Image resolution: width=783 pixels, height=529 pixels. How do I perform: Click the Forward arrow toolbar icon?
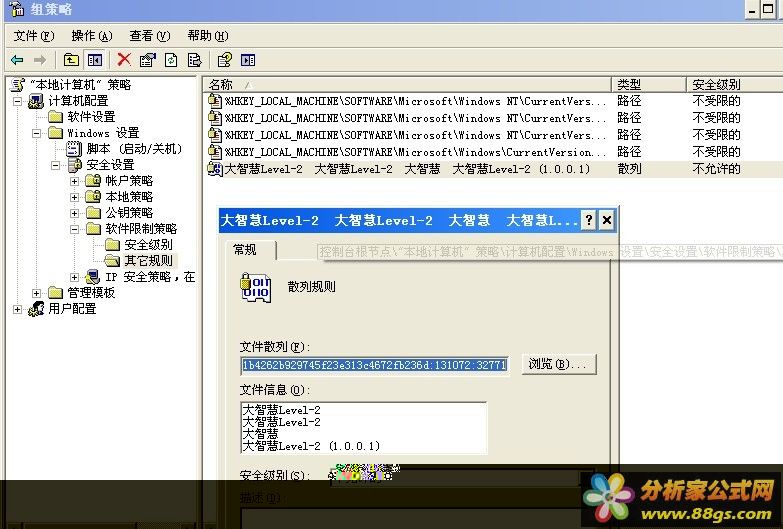[x=39, y=60]
